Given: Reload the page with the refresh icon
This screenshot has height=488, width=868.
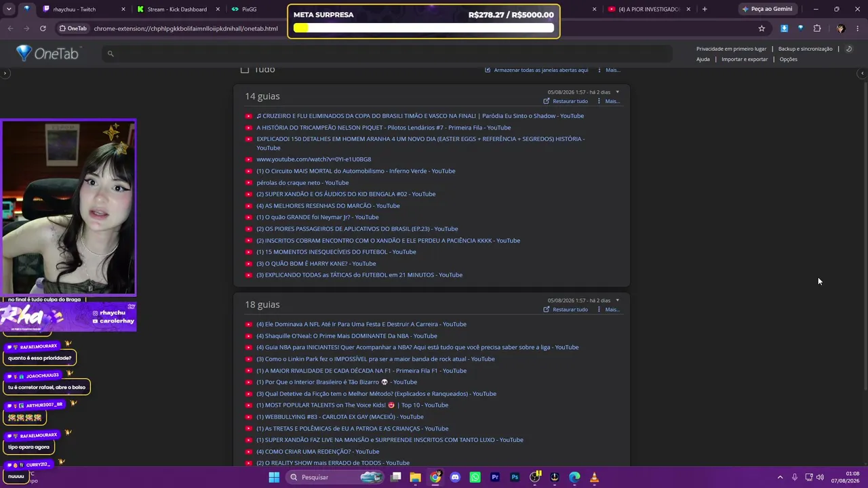Looking at the screenshot, I should point(43,28).
